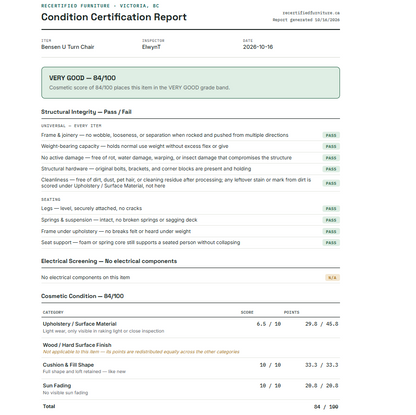Click the 'Condition Certification Report' title
The width and height of the screenshot is (416, 415).
114,17
